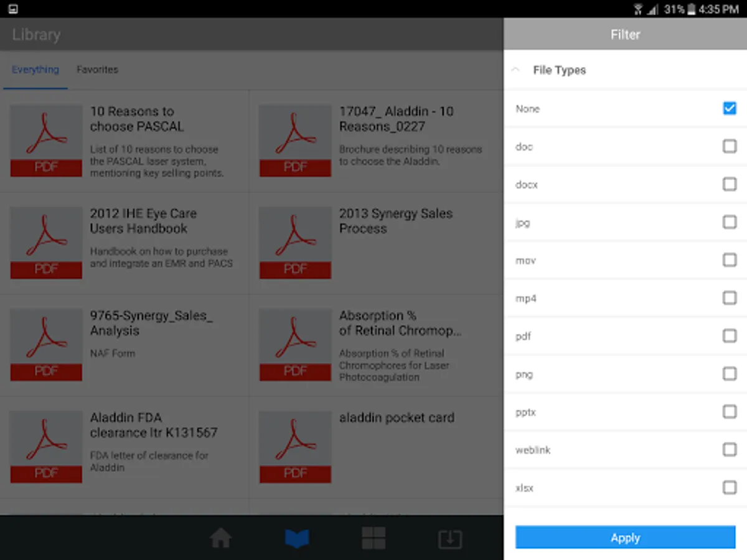Tick the mp4 checkbox
This screenshot has height=560, width=747.
730,298
